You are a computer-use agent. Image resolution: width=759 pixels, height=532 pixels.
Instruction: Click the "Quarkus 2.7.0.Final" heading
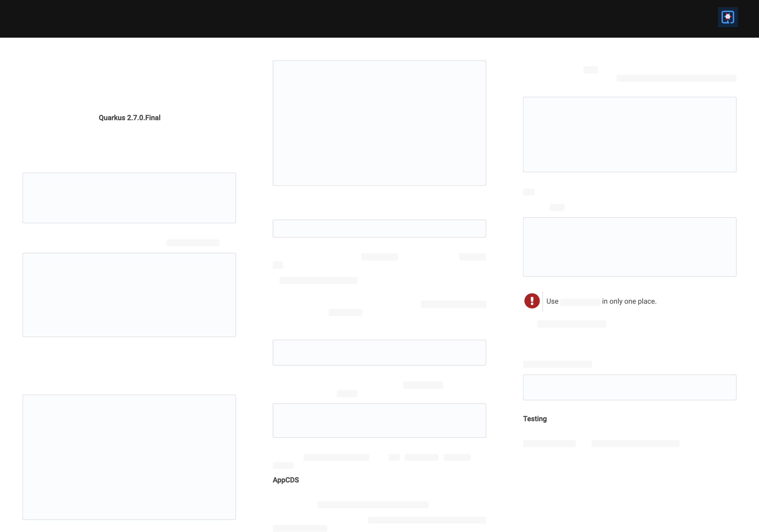[129, 118]
